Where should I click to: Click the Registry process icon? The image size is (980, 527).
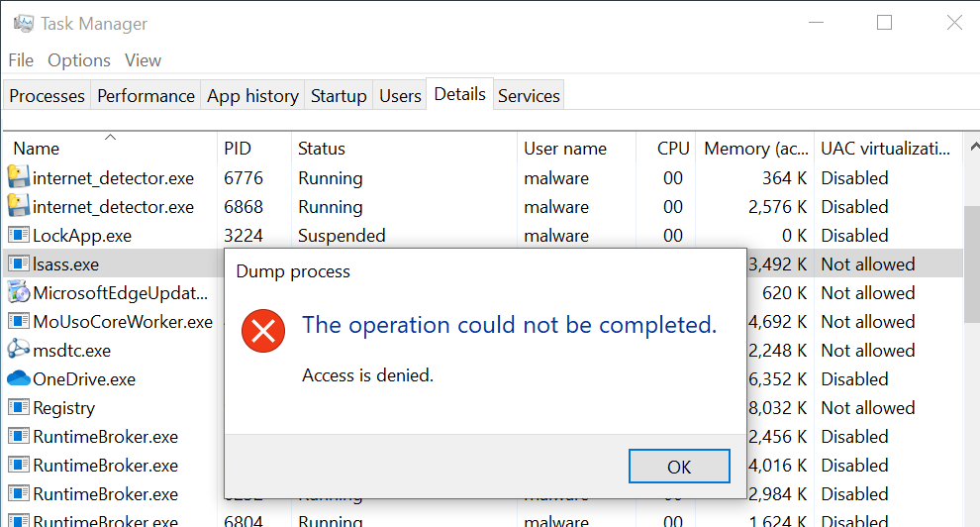pyautogui.click(x=19, y=407)
